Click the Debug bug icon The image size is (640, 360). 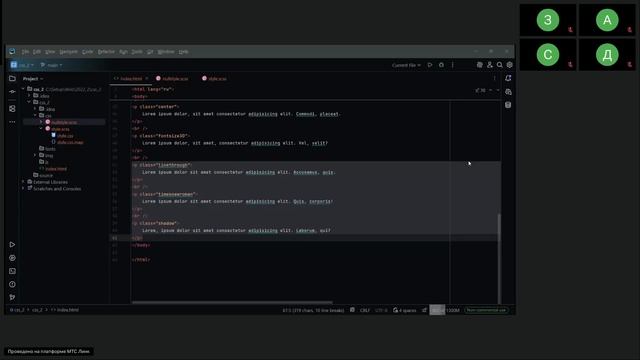[x=441, y=65]
